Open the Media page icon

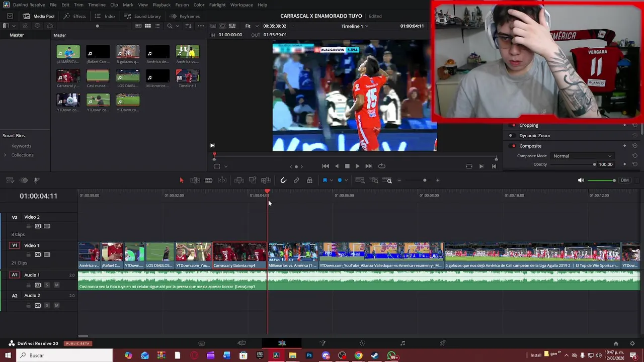pyautogui.click(x=201, y=343)
